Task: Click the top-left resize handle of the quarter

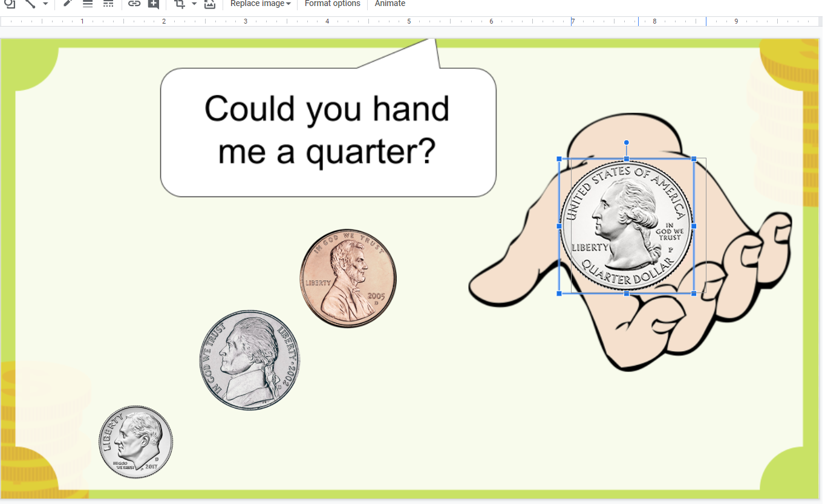Action: click(559, 159)
